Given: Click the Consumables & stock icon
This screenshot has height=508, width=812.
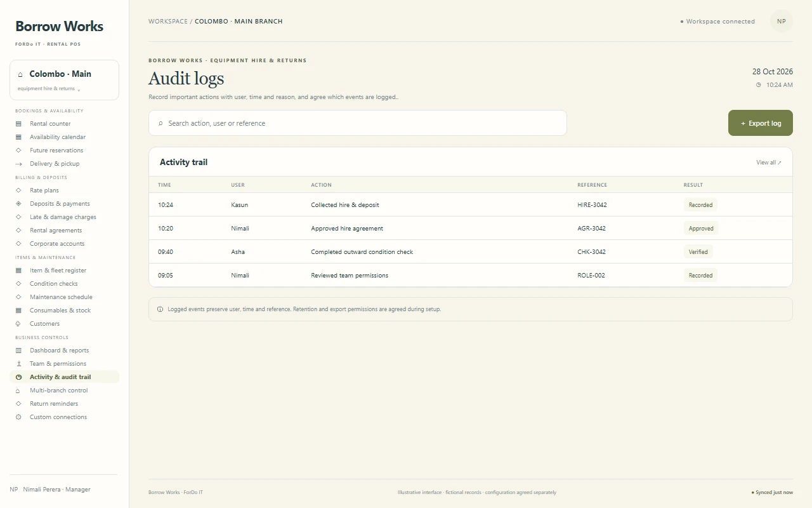Looking at the screenshot, I should click(18, 311).
